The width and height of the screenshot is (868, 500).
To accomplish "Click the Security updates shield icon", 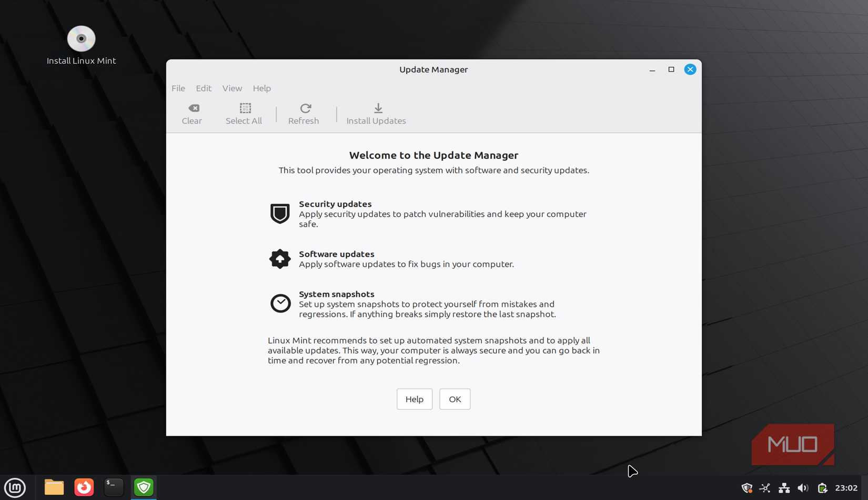I will pyautogui.click(x=280, y=214).
